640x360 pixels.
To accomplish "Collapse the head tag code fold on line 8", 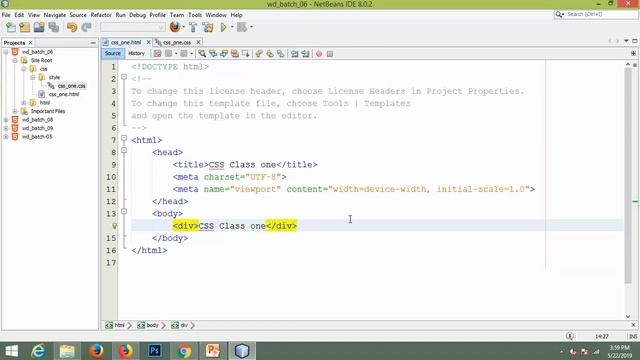I will click(x=124, y=150).
